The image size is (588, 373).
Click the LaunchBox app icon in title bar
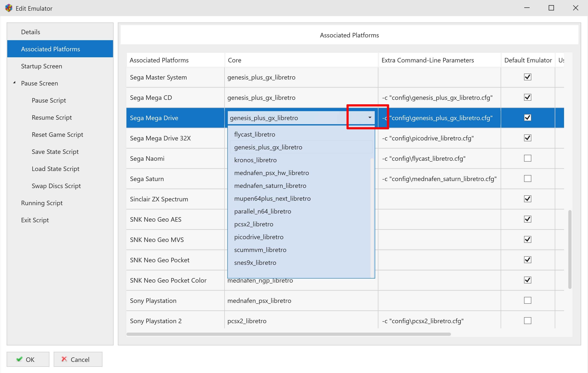(x=9, y=8)
